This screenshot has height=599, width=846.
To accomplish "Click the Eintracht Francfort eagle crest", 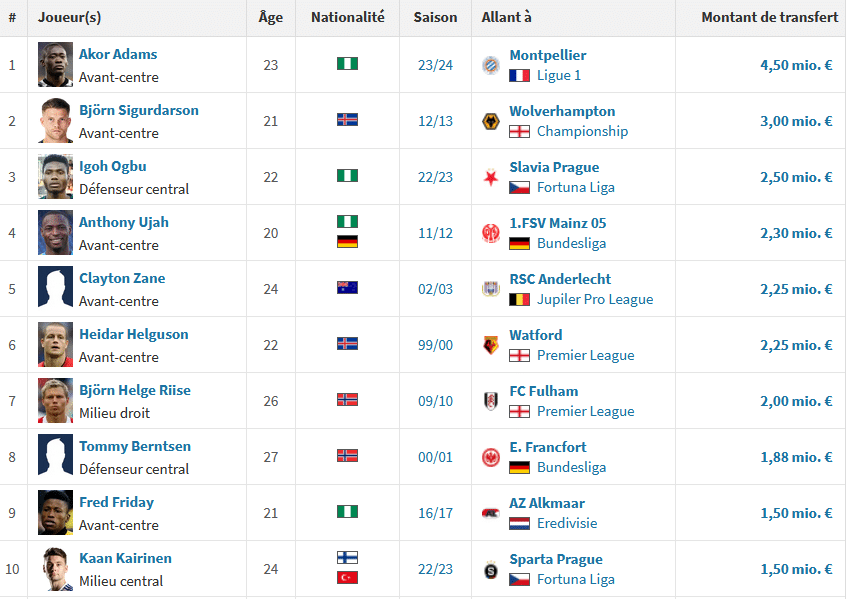I will (490, 458).
